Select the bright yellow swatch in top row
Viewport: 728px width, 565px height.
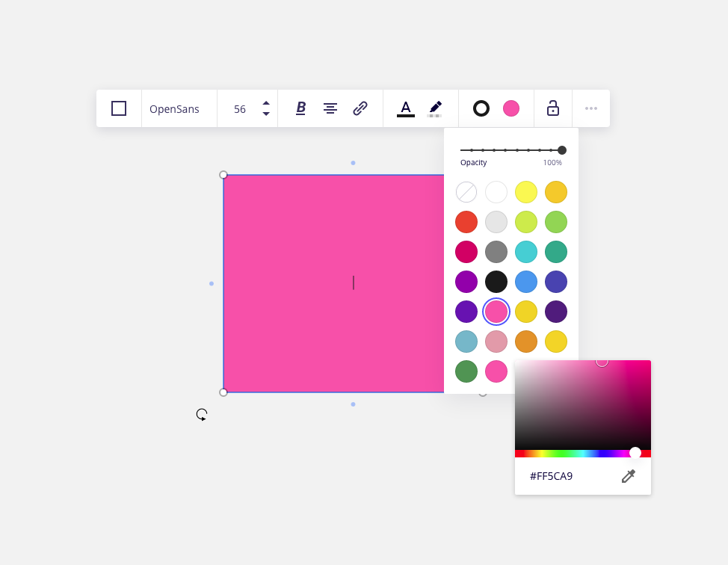(x=526, y=192)
